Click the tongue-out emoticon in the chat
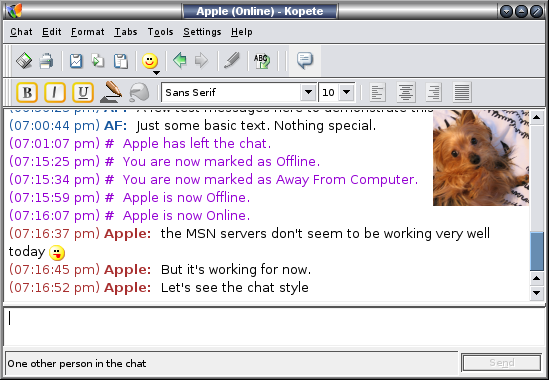This screenshot has height=380, width=549. pyautogui.click(x=57, y=253)
